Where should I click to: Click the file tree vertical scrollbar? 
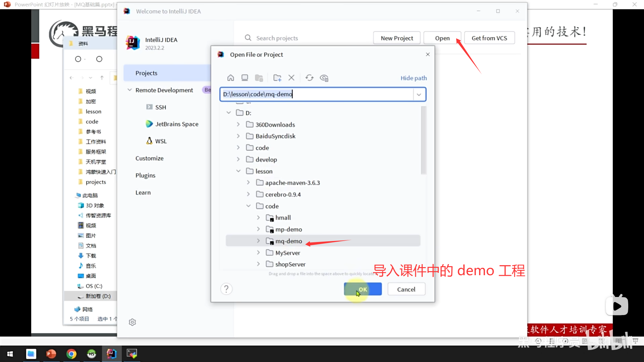point(423,141)
